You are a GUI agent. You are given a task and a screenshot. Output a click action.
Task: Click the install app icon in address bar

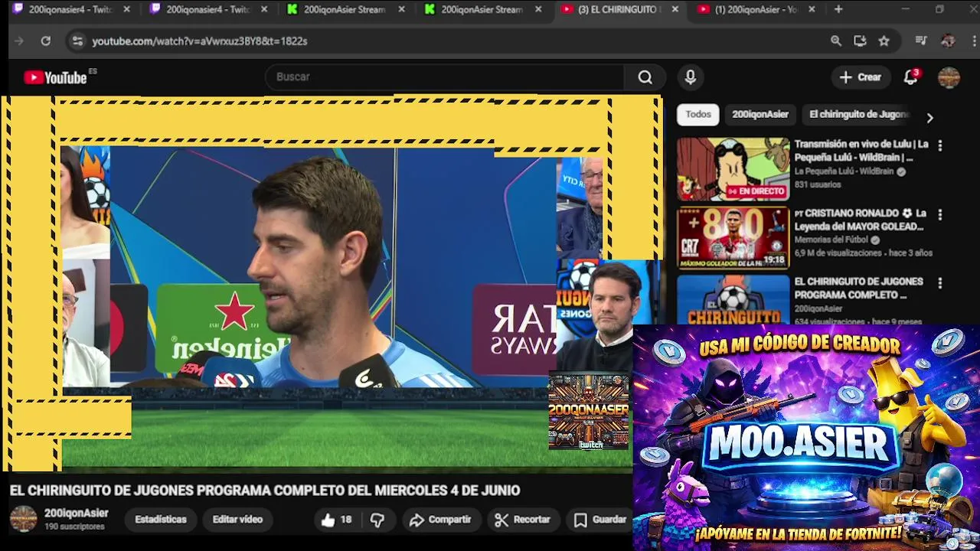(860, 41)
